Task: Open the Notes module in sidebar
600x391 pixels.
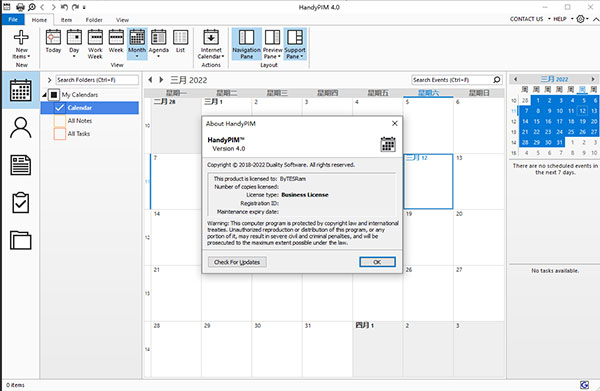Action: click(21, 165)
